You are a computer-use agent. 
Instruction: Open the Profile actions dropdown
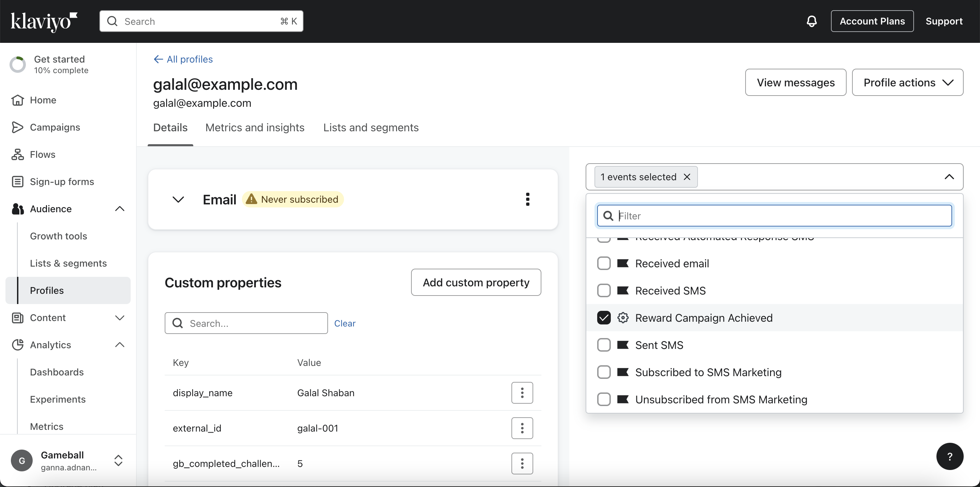[907, 83]
